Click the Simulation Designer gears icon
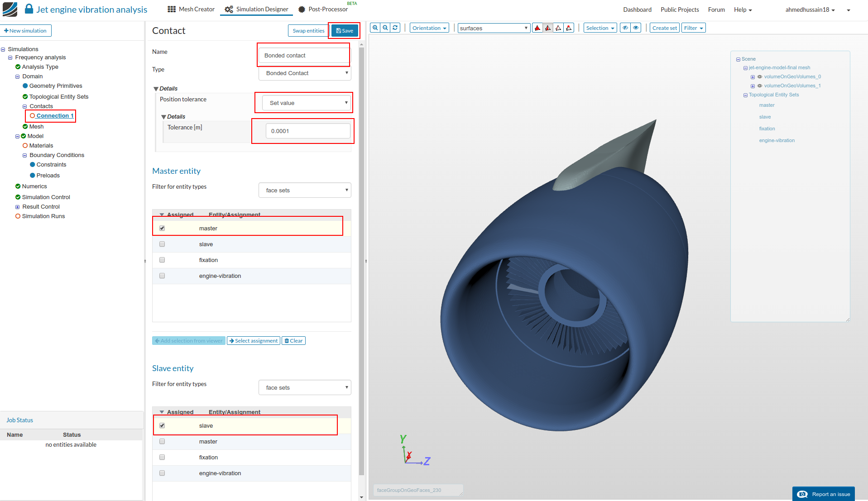Image resolution: width=868 pixels, height=501 pixels. 229,9
